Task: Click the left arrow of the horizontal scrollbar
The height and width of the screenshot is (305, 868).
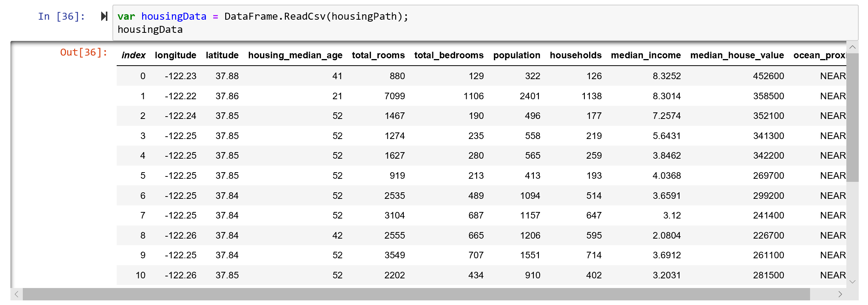Action: click(x=17, y=294)
